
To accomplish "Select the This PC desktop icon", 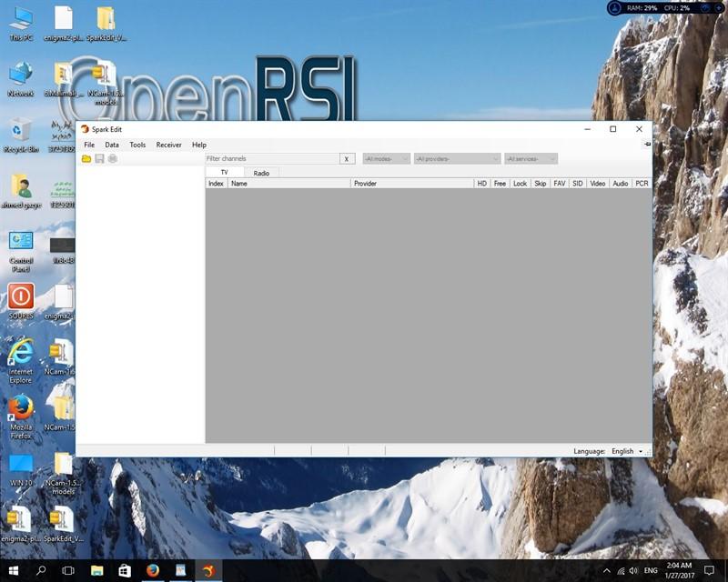I will coord(21,25).
